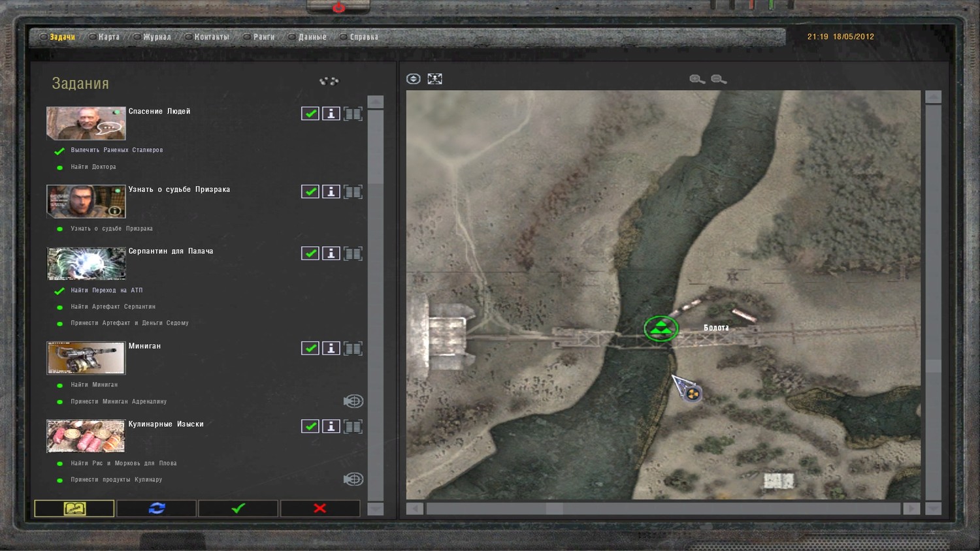Toggle checkmark for Серпантин для Палача
This screenshot has width=980, height=551.
click(x=310, y=253)
